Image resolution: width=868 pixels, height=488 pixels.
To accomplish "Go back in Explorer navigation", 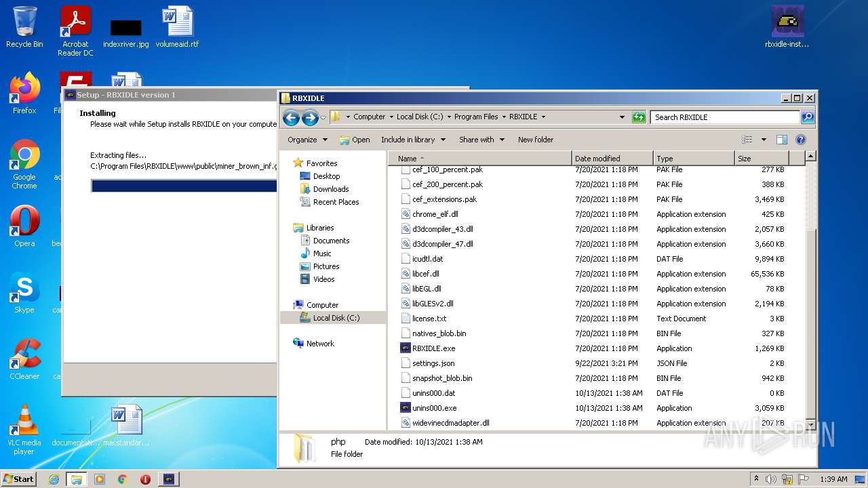I will click(x=292, y=117).
